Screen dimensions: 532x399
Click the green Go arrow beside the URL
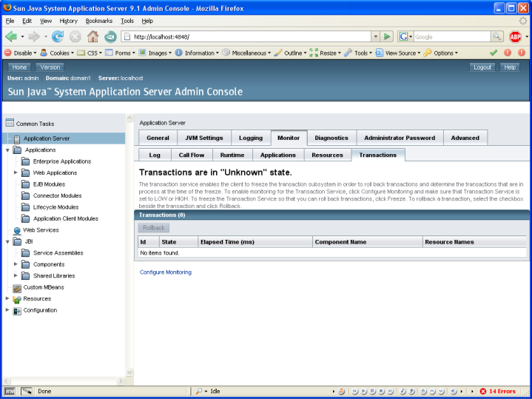(x=387, y=36)
